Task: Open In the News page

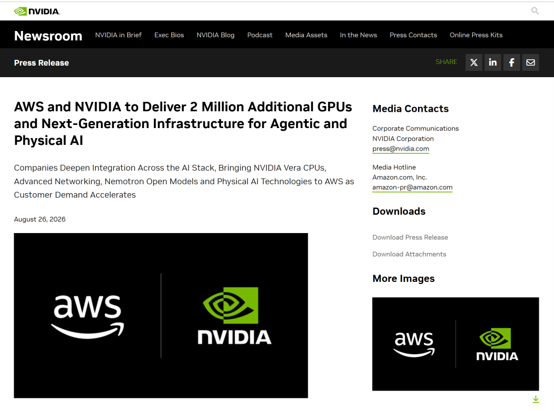Action: 358,35
